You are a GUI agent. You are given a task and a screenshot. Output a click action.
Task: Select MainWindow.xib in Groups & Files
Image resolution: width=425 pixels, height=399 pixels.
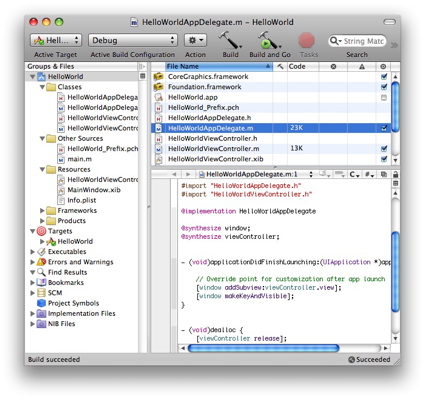click(94, 190)
